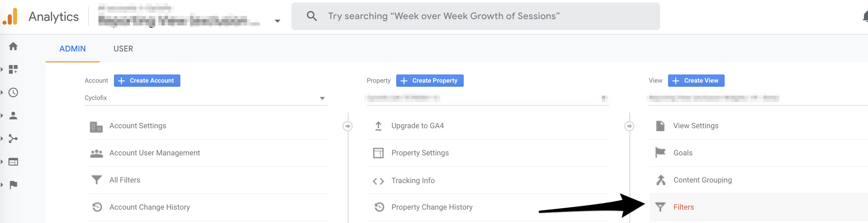
Task: Open Conversions flag icon in sidebar
Action: pyautogui.click(x=13, y=184)
